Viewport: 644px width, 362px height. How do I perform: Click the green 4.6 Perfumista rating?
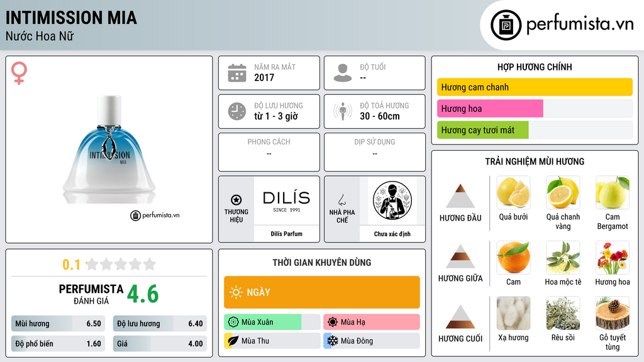click(143, 294)
